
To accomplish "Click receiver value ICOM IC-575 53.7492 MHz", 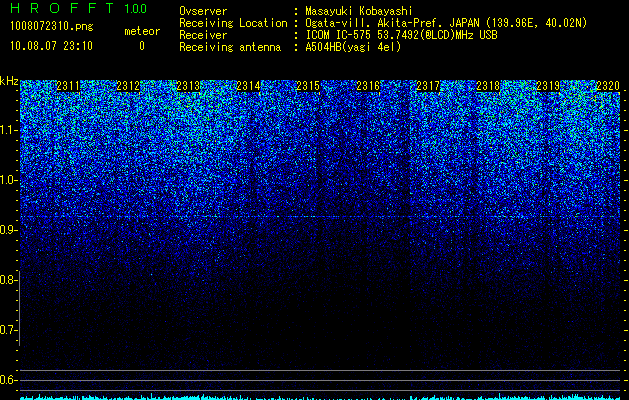I will tap(401, 35).
